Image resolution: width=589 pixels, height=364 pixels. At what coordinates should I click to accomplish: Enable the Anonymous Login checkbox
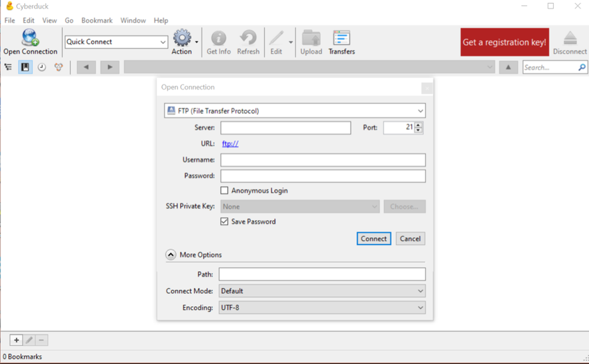pos(224,191)
